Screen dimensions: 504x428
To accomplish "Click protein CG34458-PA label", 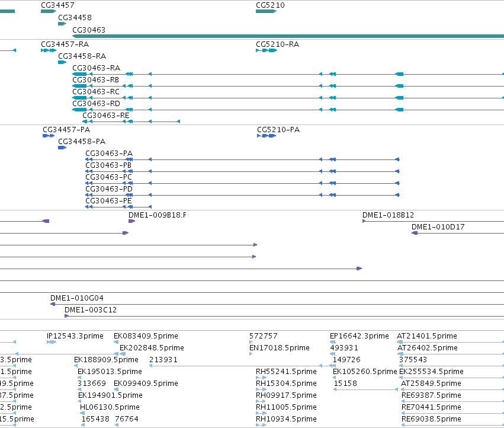I will point(82,142).
